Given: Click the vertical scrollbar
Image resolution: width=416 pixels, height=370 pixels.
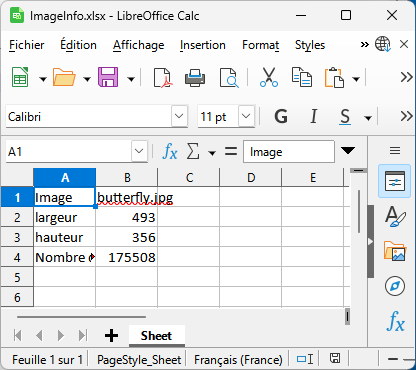Looking at the screenshot, I should 359,211.
